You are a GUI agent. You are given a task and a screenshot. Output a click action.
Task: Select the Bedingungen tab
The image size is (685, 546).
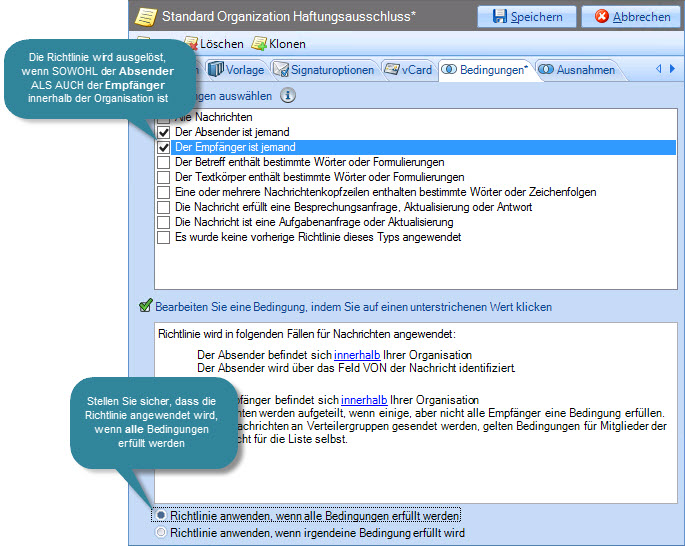tap(486, 70)
